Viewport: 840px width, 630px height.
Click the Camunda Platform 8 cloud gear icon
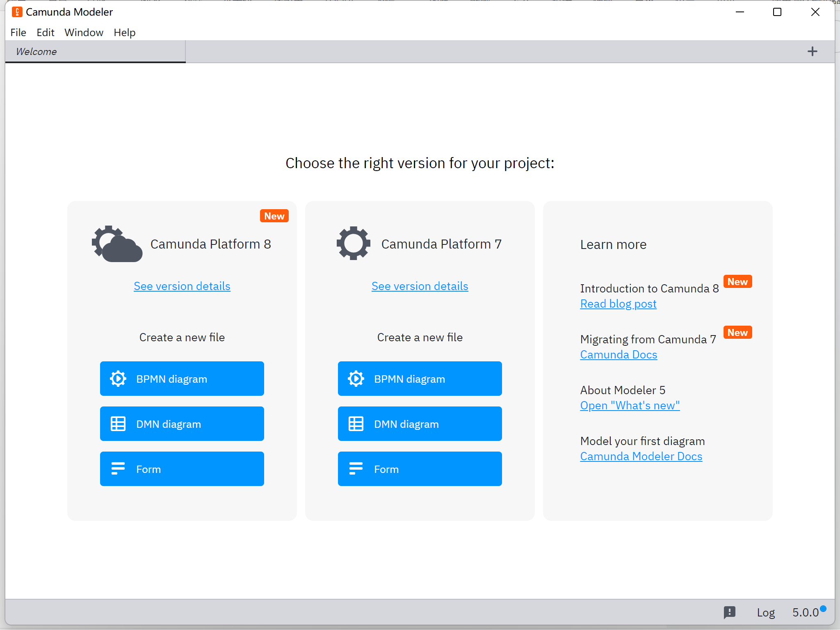point(117,244)
